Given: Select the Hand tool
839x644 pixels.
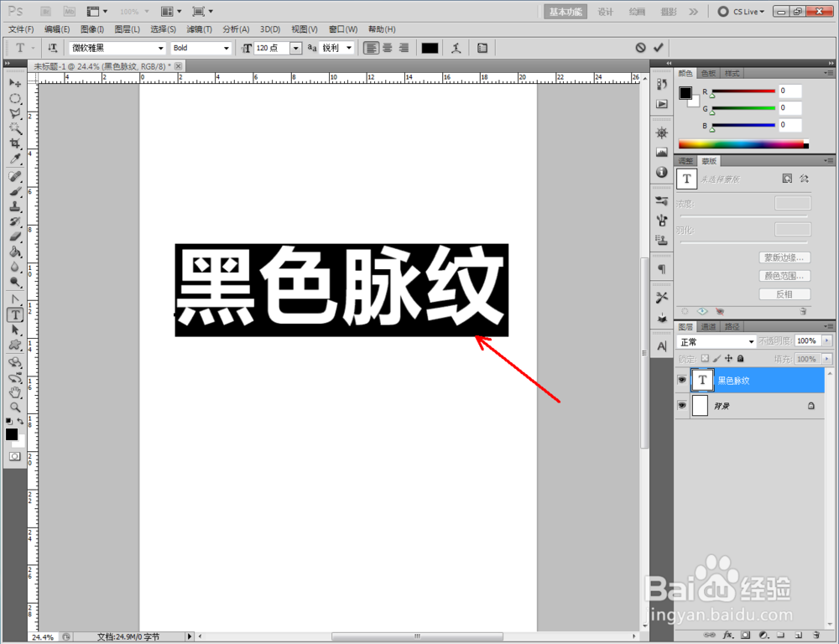Looking at the screenshot, I should point(15,392).
